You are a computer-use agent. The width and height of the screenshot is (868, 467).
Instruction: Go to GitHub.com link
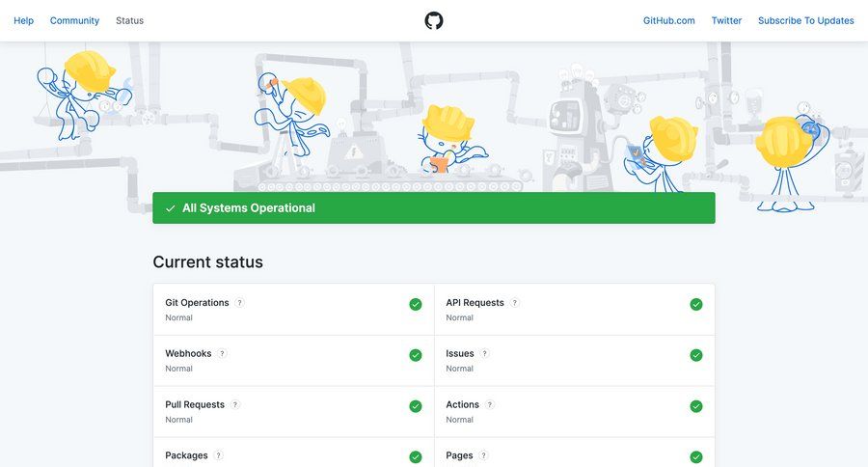click(668, 20)
